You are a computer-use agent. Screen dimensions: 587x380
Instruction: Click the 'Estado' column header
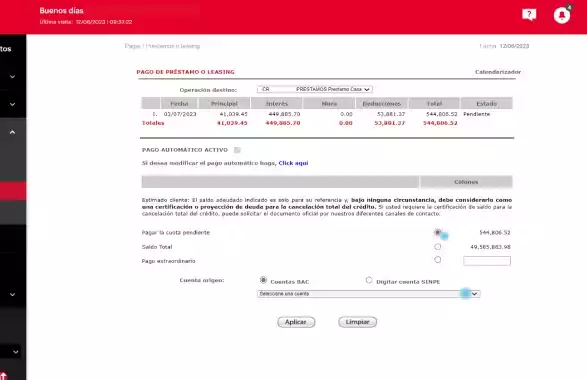point(487,103)
